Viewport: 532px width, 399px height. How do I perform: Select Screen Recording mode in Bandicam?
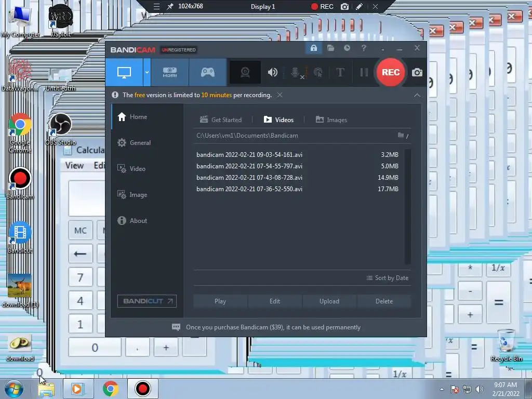tap(124, 72)
